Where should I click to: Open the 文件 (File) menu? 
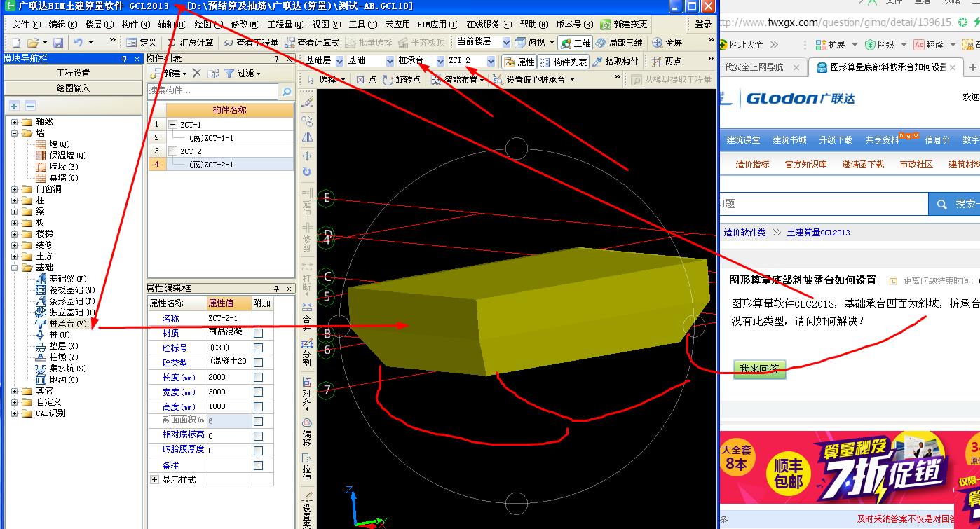click(x=27, y=25)
